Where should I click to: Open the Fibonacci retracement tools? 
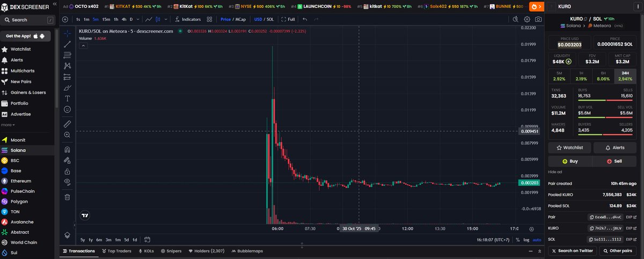click(67, 55)
